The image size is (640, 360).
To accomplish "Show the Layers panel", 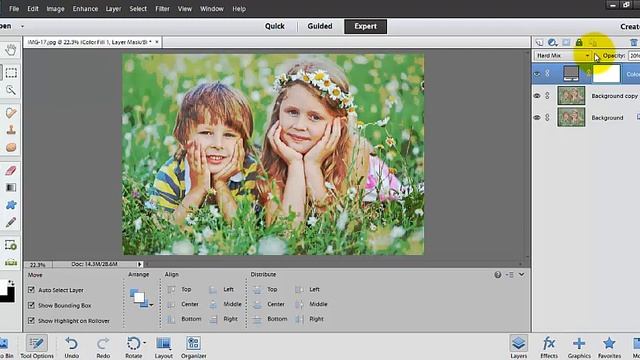I will [519, 347].
